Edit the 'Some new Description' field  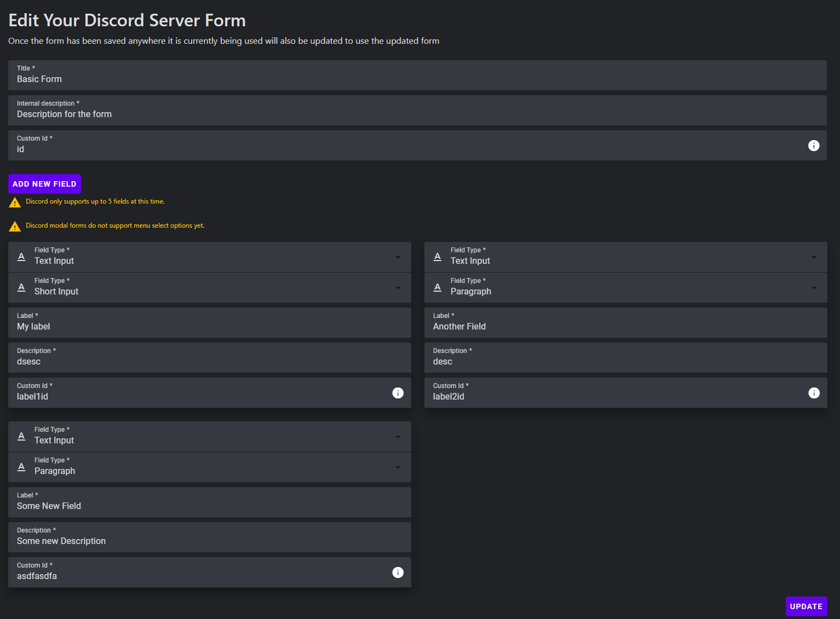point(210,537)
